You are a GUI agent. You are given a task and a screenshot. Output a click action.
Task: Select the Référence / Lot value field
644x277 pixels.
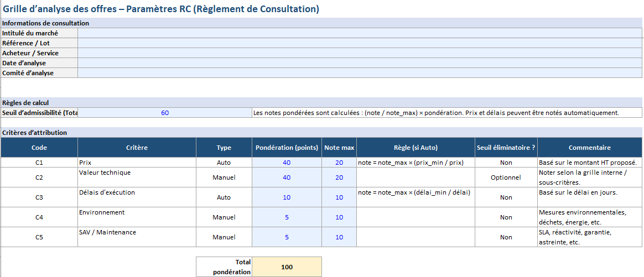[360, 43]
